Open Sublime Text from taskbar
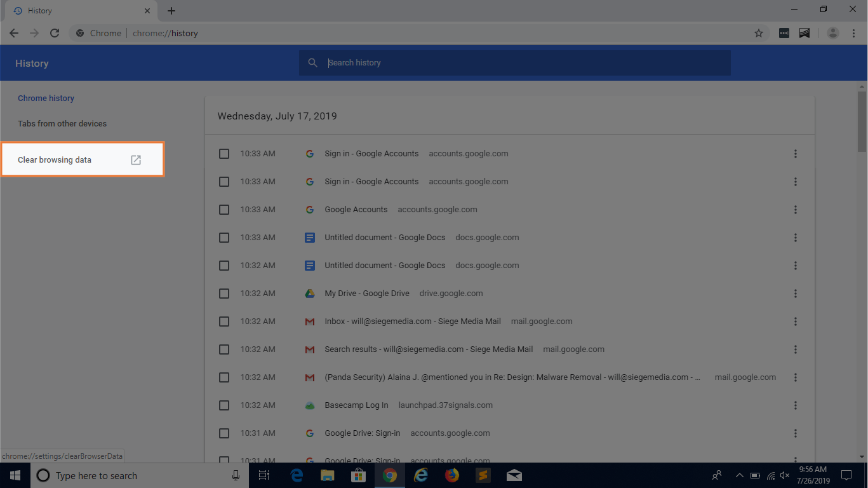 click(483, 475)
